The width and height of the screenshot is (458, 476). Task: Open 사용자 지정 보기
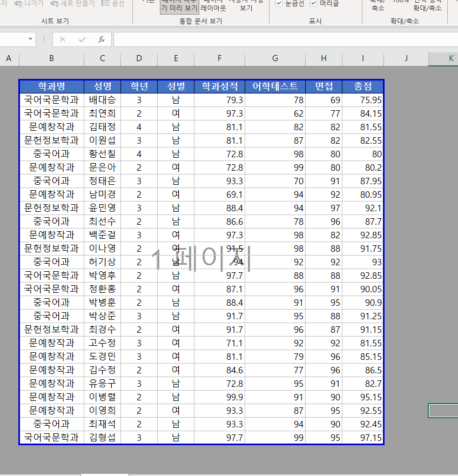pos(246,5)
